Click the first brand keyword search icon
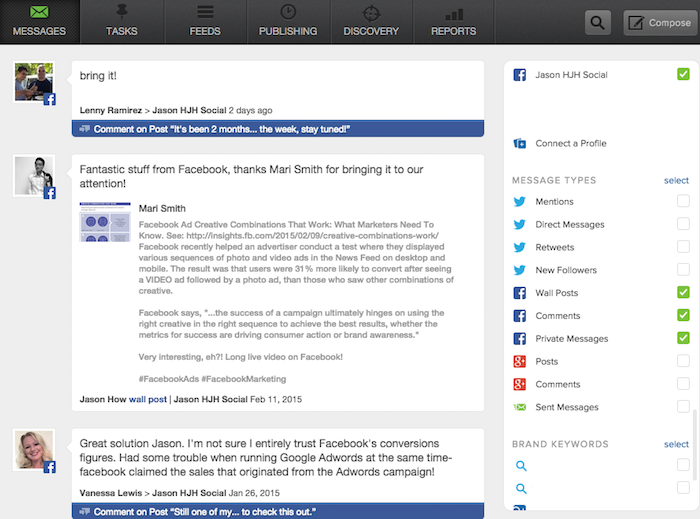The width and height of the screenshot is (700, 519). [521, 466]
